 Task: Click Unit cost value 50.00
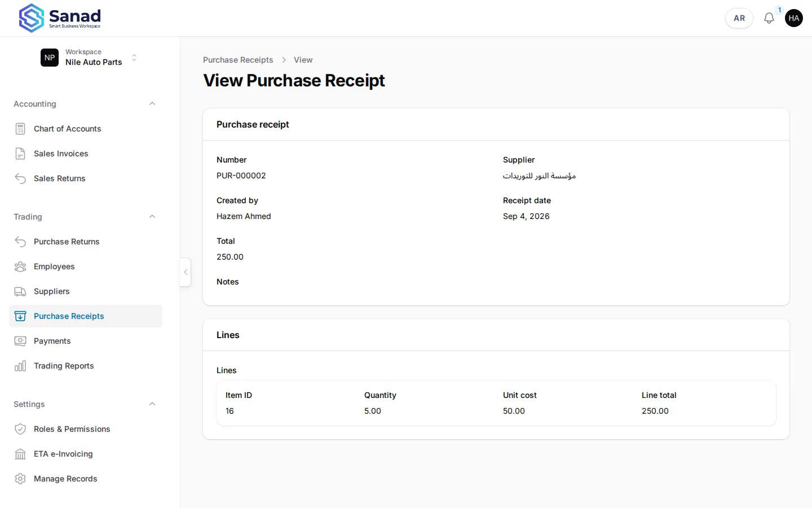(514, 411)
